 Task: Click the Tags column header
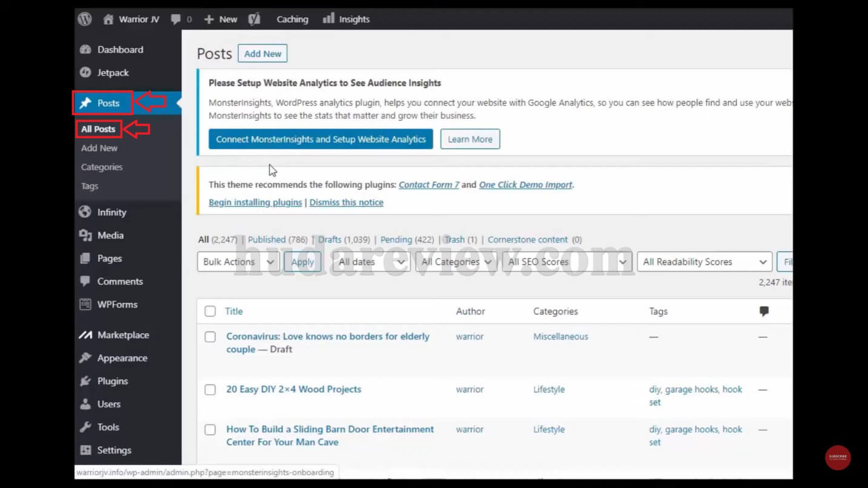point(658,311)
